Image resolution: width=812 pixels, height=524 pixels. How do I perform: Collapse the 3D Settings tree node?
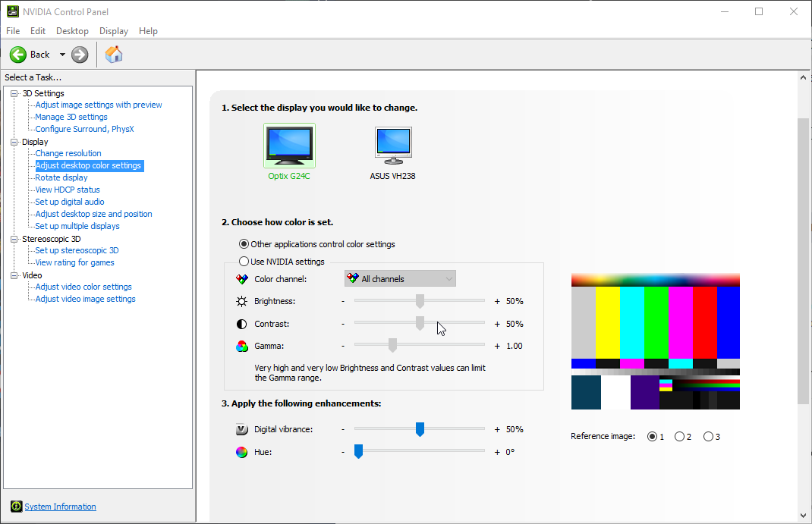point(14,93)
